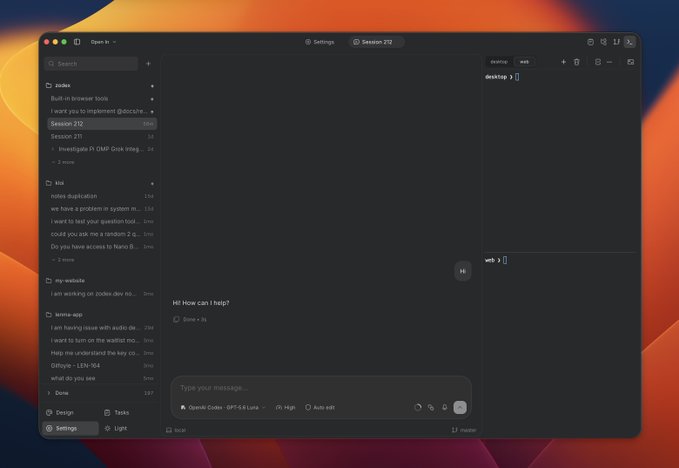679x468 pixels.
Task: Send message with the arrow button
Action: coord(460,407)
